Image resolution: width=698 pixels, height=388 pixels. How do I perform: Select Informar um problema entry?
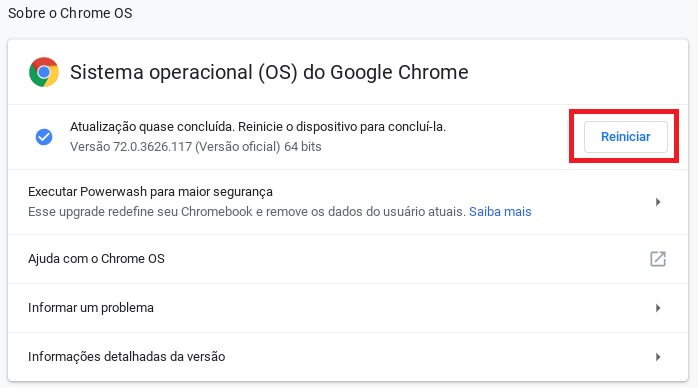tap(348, 308)
